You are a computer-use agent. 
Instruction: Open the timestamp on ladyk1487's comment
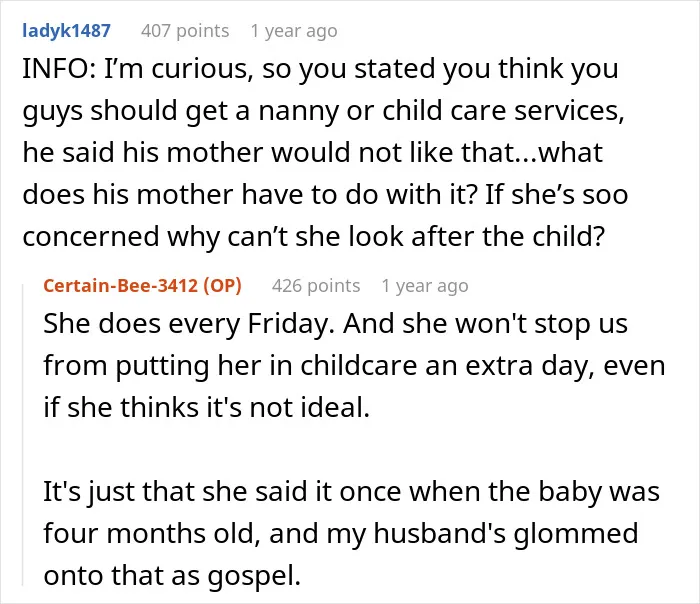[294, 31]
